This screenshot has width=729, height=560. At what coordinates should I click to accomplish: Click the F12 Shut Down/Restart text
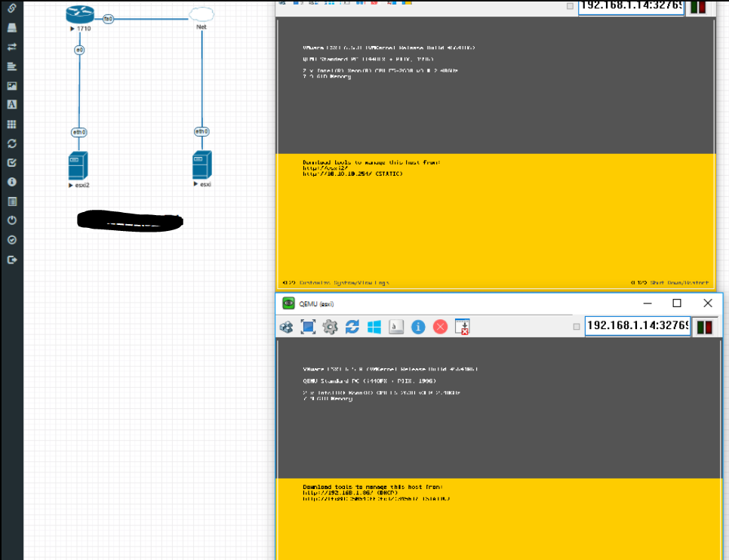pyautogui.click(x=670, y=283)
